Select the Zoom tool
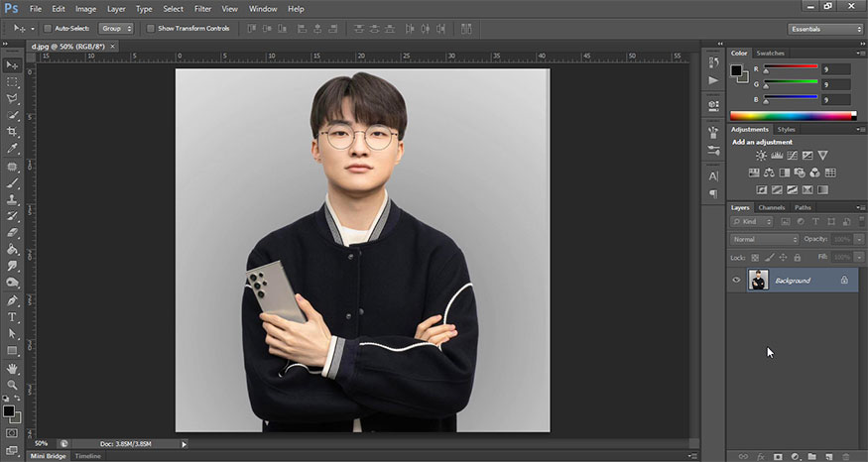 pyautogui.click(x=12, y=385)
